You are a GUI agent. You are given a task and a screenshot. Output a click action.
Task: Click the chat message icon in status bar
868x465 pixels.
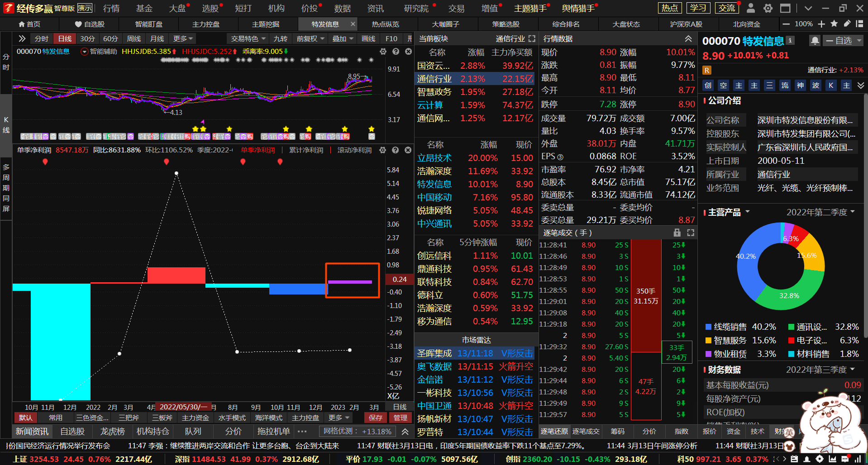pyautogui.click(x=845, y=459)
